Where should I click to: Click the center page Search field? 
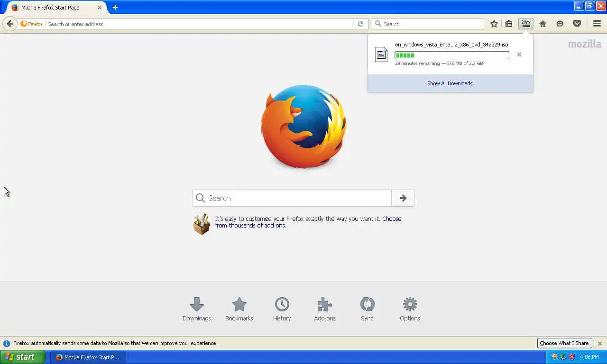pyautogui.click(x=292, y=198)
